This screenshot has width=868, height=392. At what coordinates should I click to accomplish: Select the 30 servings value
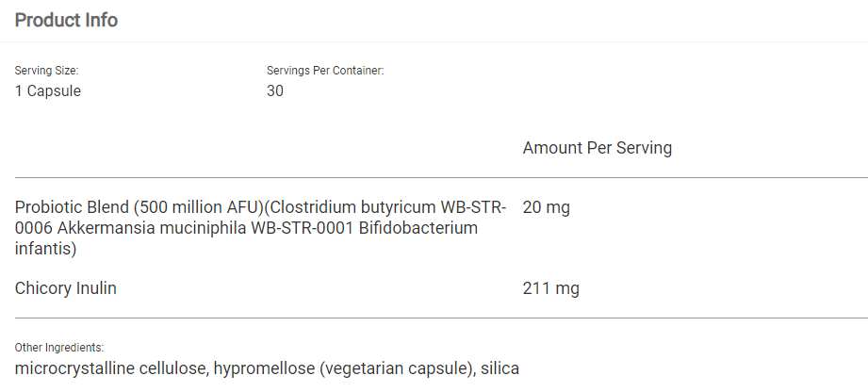click(x=275, y=91)
